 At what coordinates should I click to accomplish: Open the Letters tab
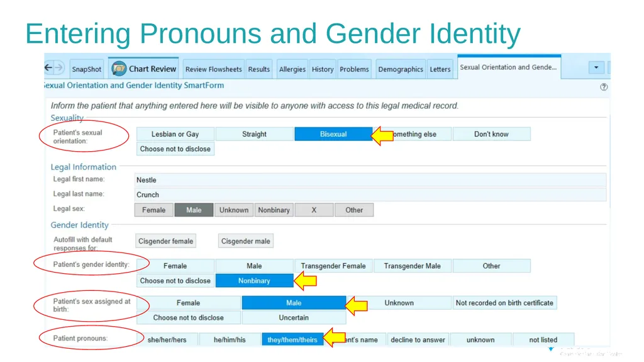[x=440, y=69]
